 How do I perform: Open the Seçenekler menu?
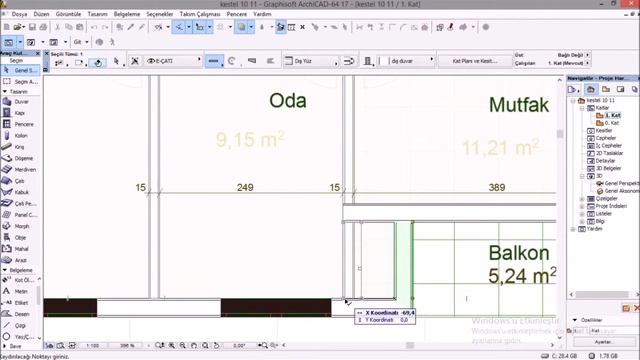(160, 14)
